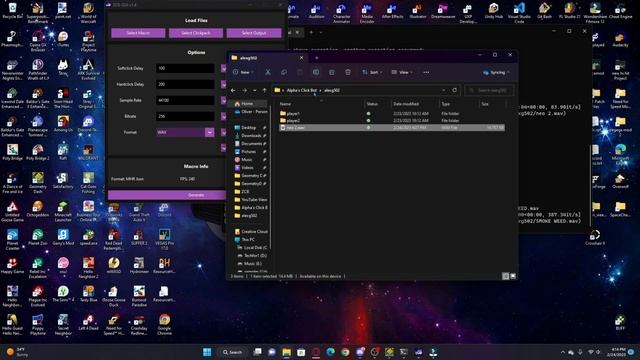640x360 pixels.
Task: Click the Share icon in Explorer toolbar
Action: [332, 72]
